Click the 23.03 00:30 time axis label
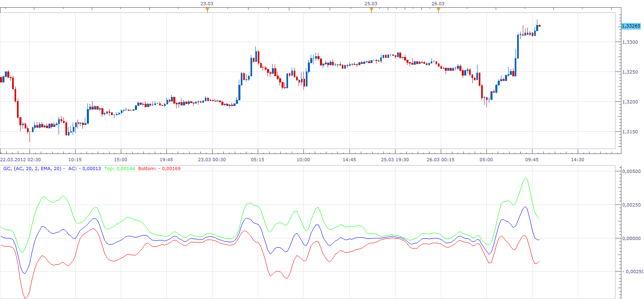Screen dimensions: 644x299 click(212, 160)
